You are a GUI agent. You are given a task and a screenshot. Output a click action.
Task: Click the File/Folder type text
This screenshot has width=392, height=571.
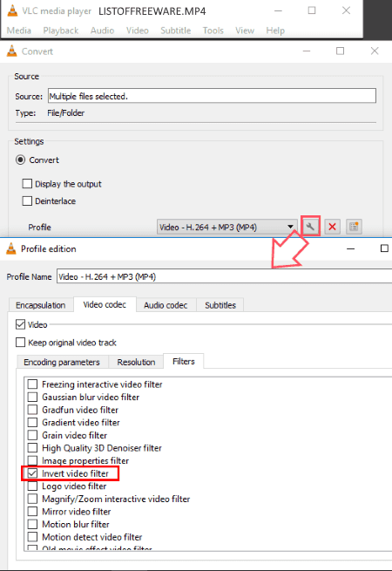click(66, 113)
